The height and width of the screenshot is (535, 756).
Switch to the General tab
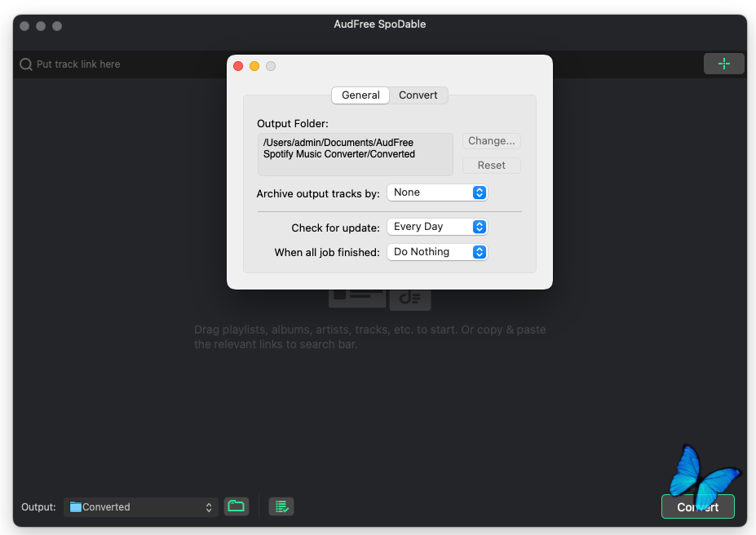point(360,95)
